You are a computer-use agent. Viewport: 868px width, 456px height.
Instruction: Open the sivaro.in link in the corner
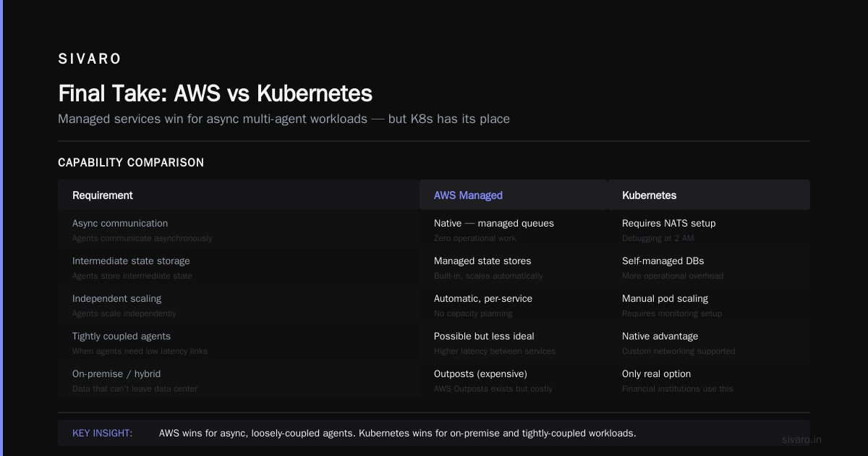point(801,439)
